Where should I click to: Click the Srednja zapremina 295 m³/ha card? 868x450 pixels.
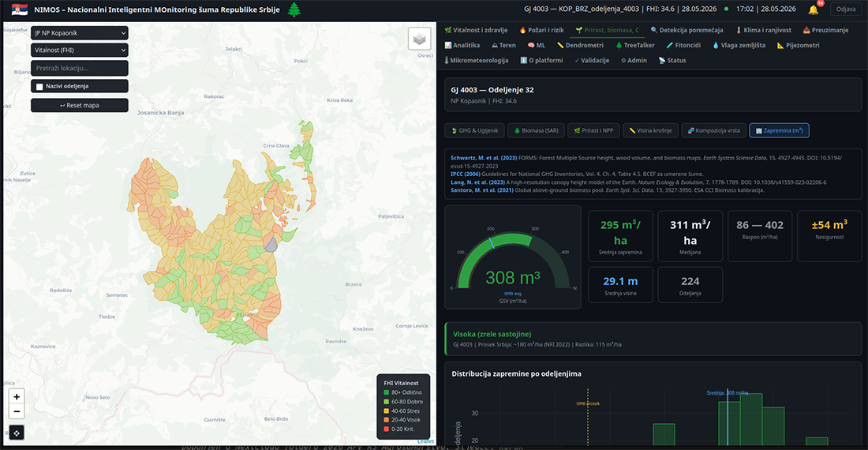(x=620, y=236)
